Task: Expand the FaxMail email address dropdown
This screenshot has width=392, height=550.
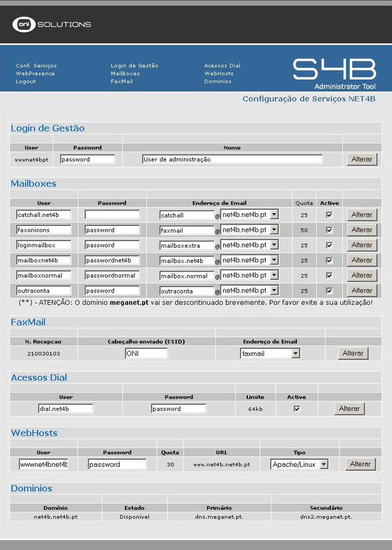Action: pyautogui.click(x=296, y=353)
